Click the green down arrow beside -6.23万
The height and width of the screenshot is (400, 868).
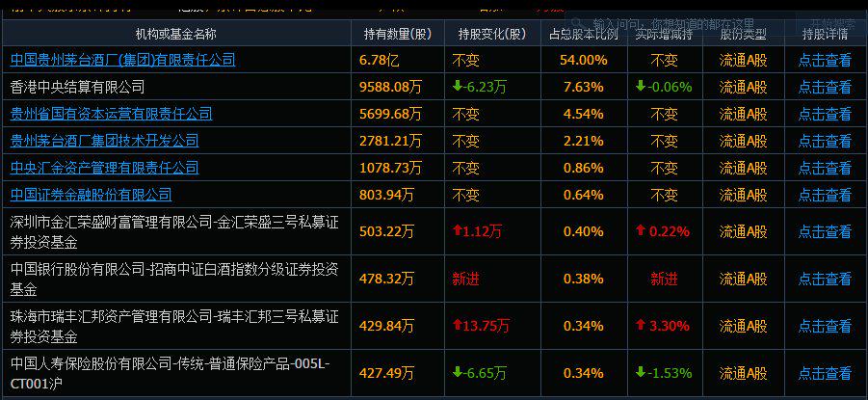[x=458, y=87]
